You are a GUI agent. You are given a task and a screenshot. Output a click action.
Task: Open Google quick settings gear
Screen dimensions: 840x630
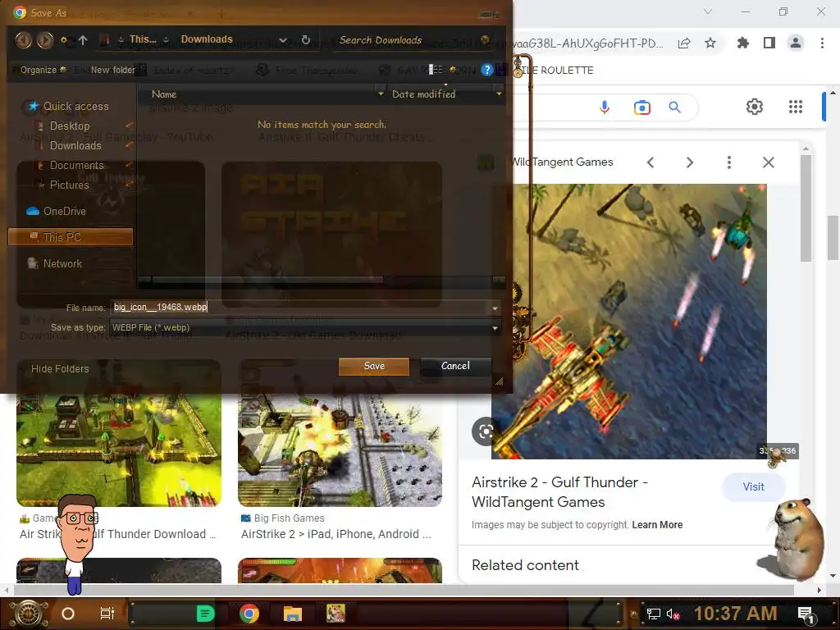[755, 107]
